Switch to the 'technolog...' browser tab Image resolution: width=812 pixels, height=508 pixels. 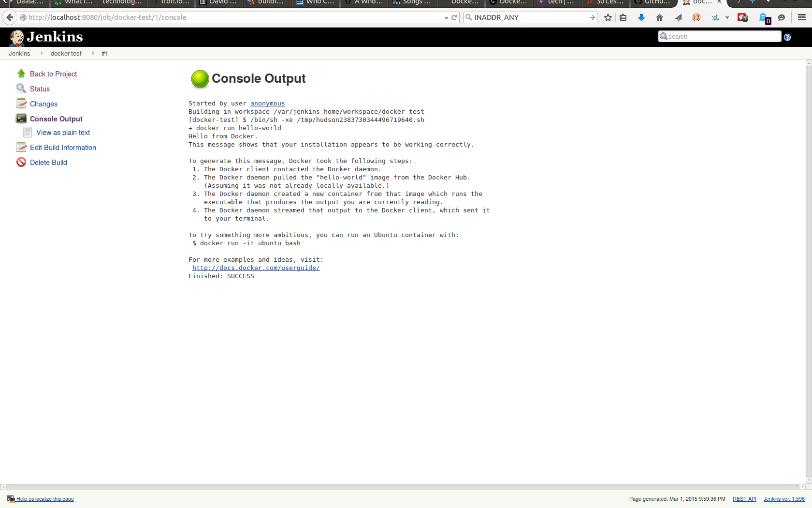pyautogui.click(x=122, y=3)
